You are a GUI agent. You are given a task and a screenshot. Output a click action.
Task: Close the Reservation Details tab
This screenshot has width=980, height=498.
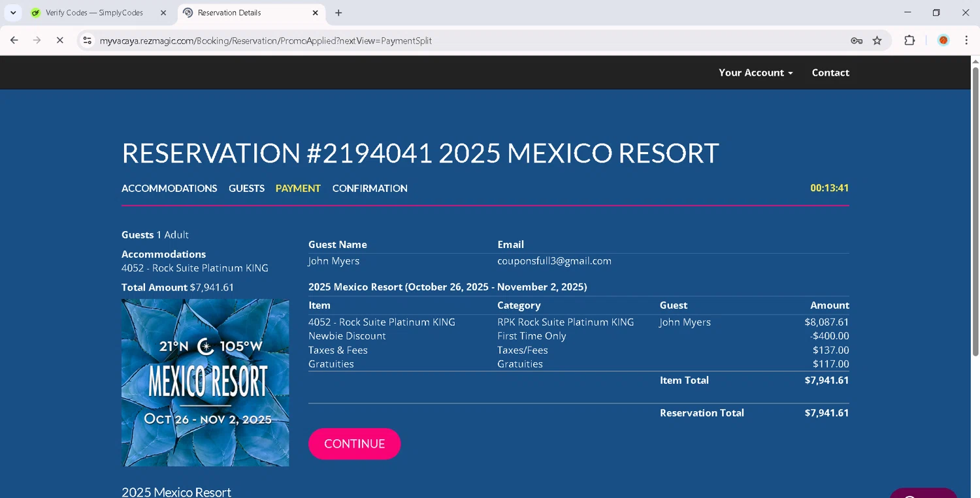[315, 12]
